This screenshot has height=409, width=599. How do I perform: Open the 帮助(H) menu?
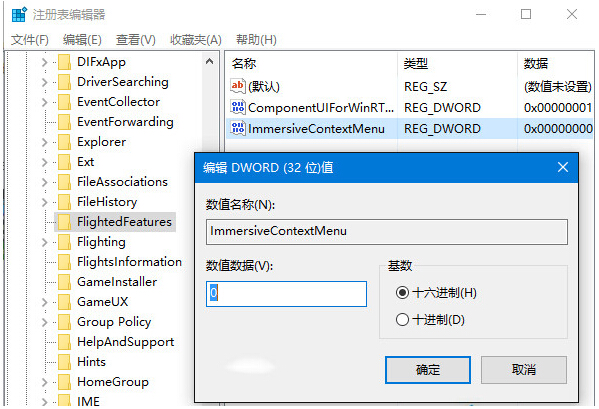[256, 40]
